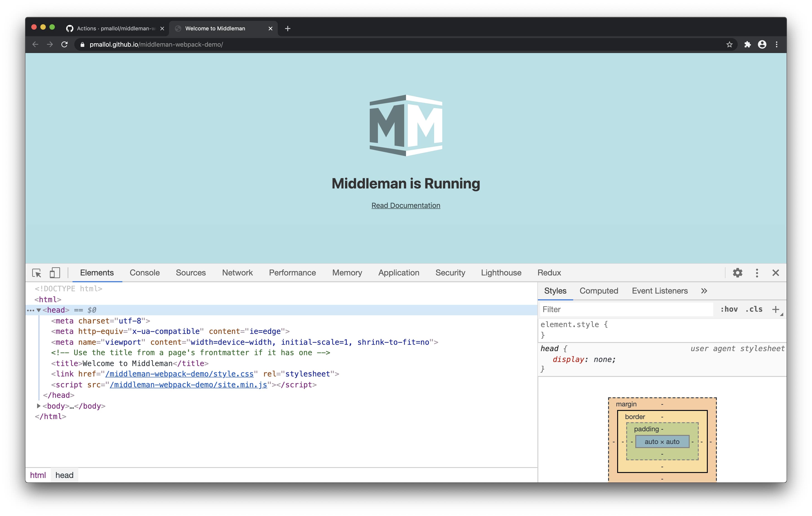812x516 pixels.
Task: Open new tab with plus icon
Action: pyautogui.click(x=288, y=29)
